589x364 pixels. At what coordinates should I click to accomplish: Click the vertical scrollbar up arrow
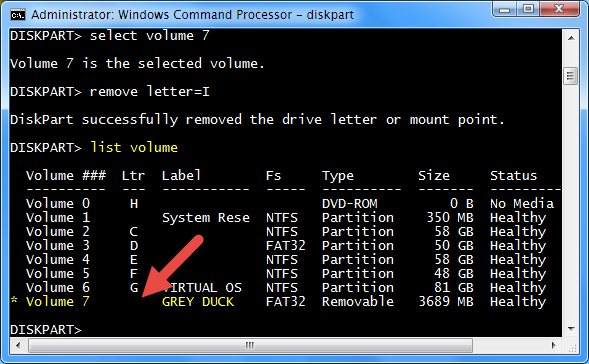coord(571,38)
